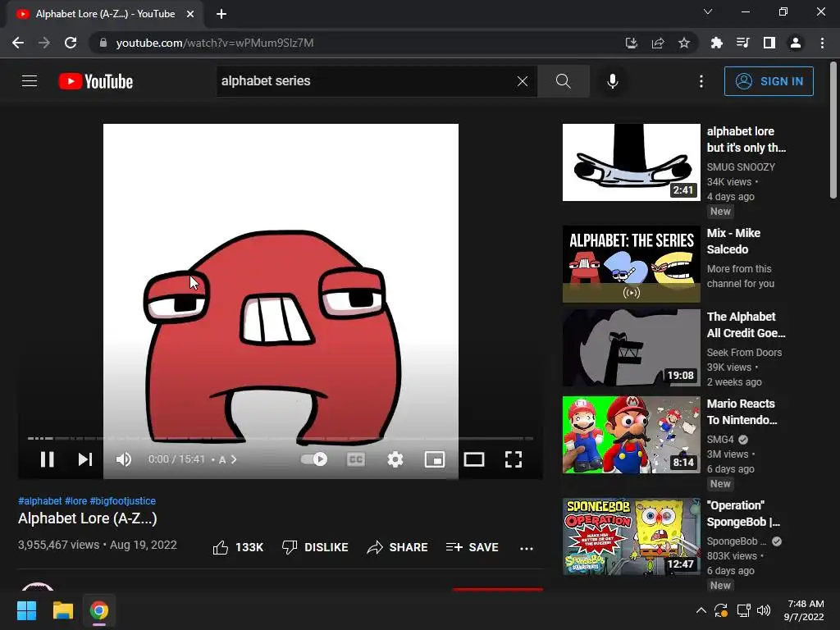Open the Windows Start menu
840x630 pixels.
(26, 610)
